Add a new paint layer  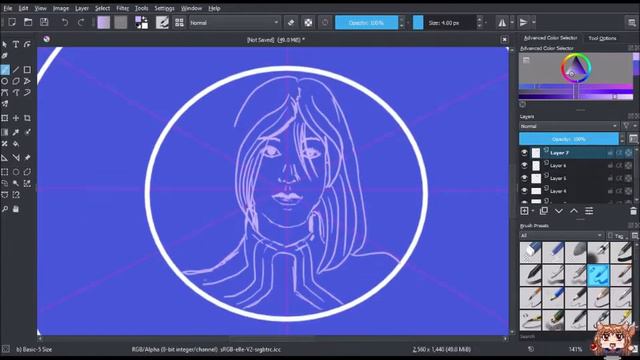click(x=524, y=211)
